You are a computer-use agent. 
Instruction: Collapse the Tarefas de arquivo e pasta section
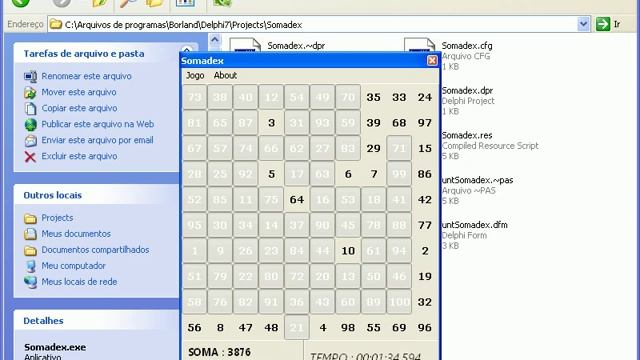click(187, 50)
